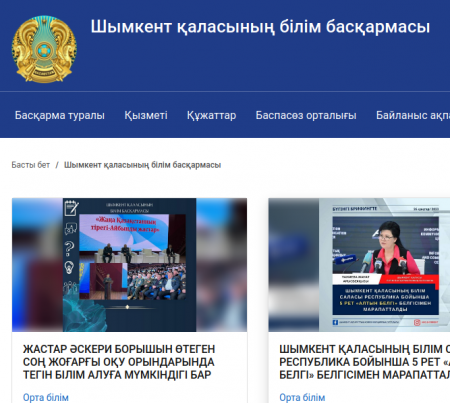450x403 pixels.
Task: Open the Байланыс ақпараты menu item
Action: 413,115
